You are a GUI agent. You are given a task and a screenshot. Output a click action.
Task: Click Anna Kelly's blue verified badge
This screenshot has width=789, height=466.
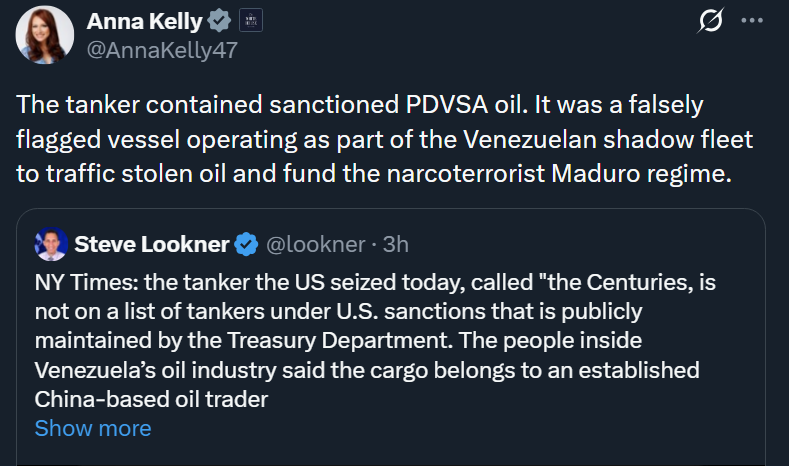[x=219, y=22]
